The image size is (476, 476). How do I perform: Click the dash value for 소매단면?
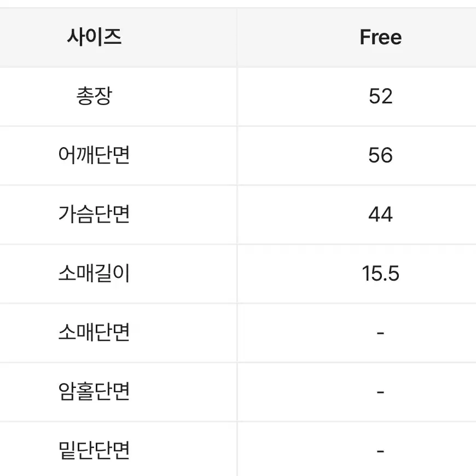point(381,333)
